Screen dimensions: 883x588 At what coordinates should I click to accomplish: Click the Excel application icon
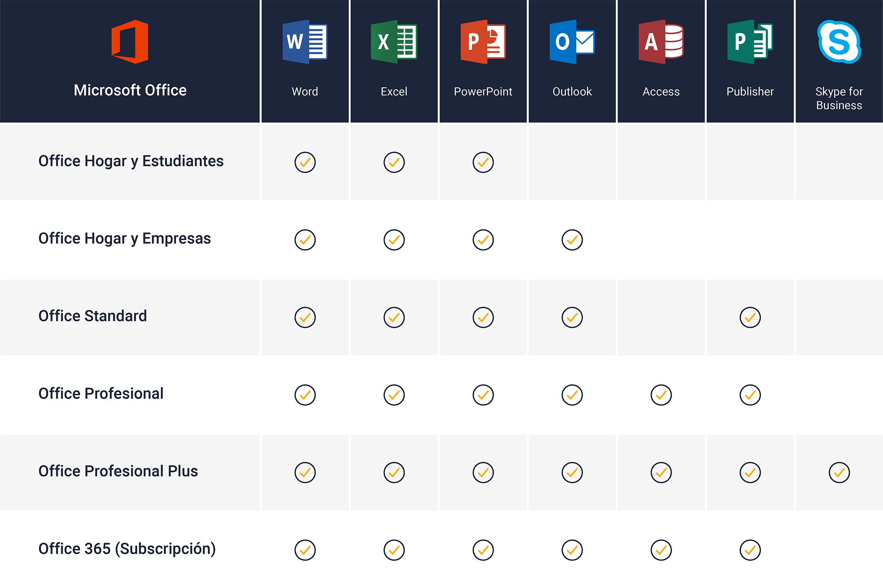[394, 42]
